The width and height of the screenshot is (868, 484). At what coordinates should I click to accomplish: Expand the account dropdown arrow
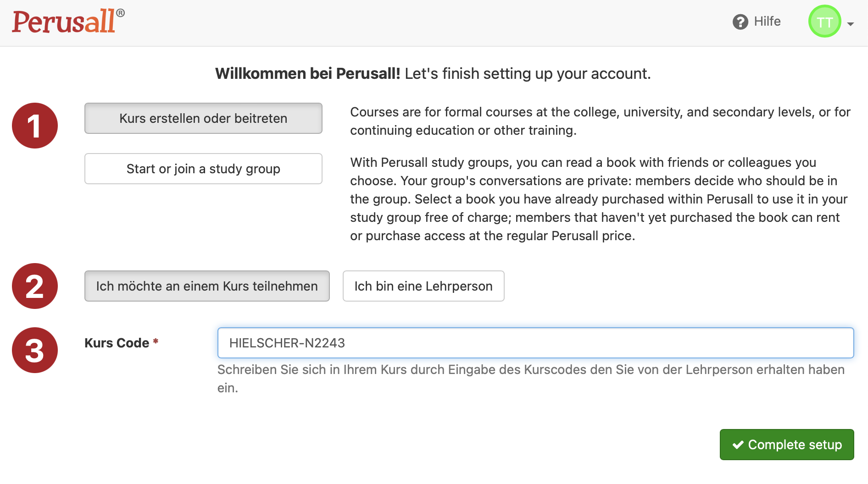pyautogui.click(x=851, y=24)
